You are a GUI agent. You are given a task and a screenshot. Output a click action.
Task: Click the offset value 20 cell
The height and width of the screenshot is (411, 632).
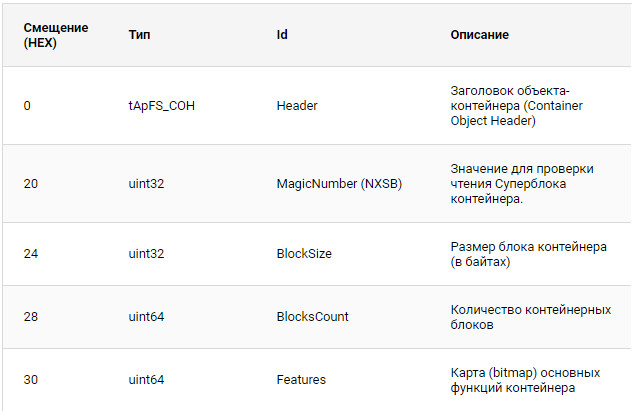click(x=30, y=184)
